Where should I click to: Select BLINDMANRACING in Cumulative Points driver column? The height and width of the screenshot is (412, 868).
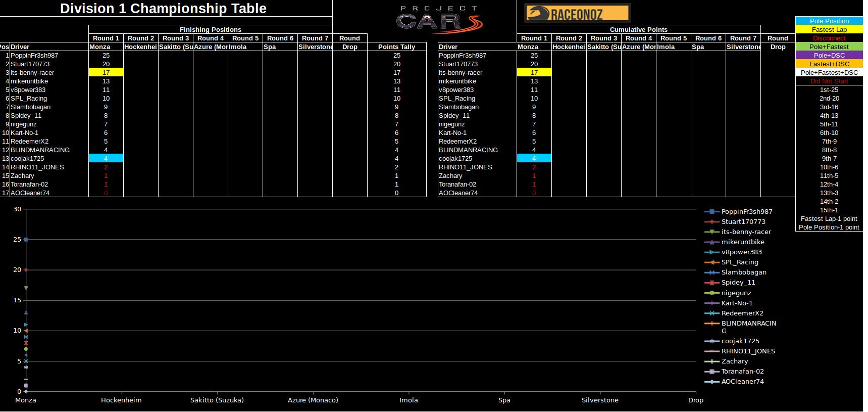click(469, 150)
